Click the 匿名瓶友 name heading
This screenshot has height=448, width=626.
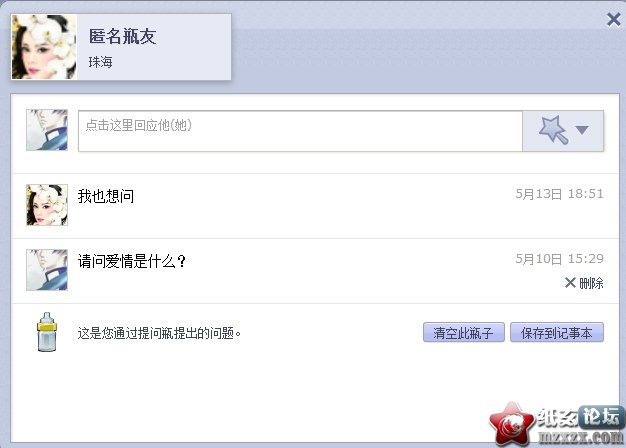tap(122, 36)
